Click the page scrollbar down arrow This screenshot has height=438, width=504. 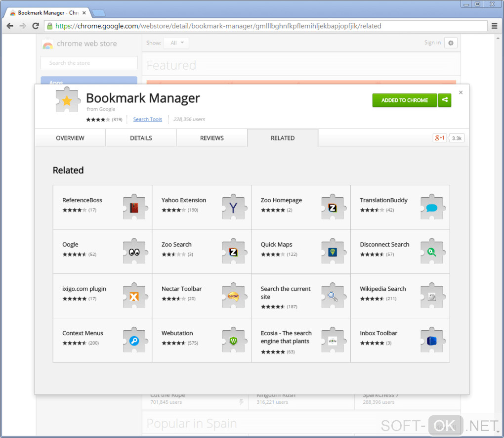(x=499, y=432)
